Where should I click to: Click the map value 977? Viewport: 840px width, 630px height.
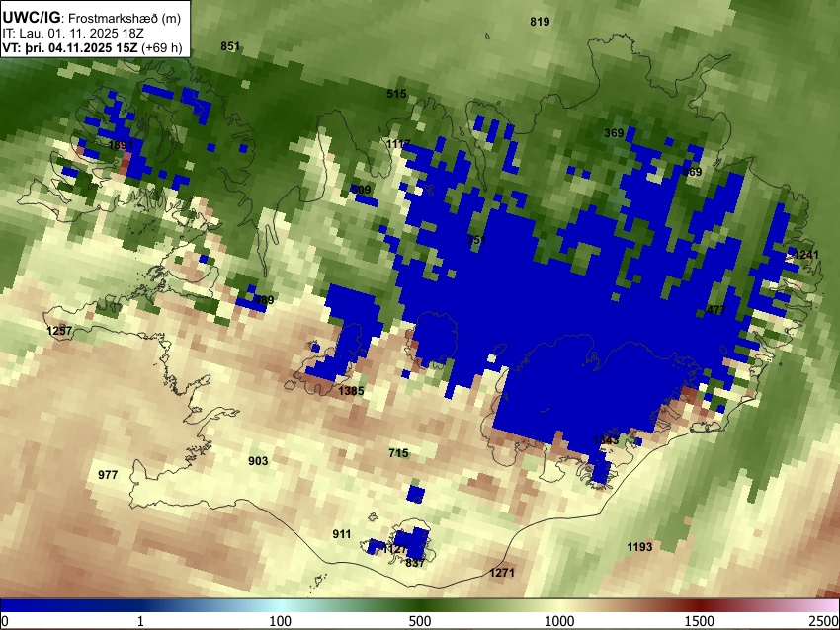[x=108, y=475]
